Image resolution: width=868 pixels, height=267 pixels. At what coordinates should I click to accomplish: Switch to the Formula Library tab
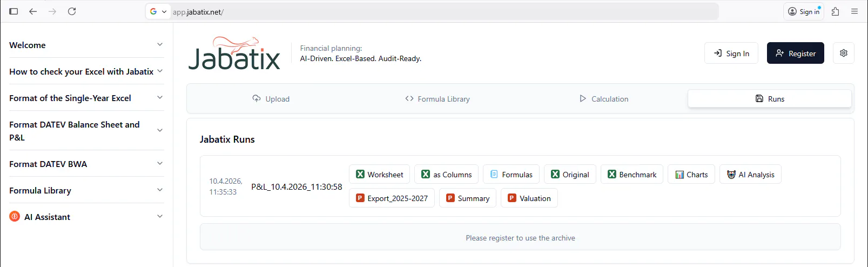point(438,99)
